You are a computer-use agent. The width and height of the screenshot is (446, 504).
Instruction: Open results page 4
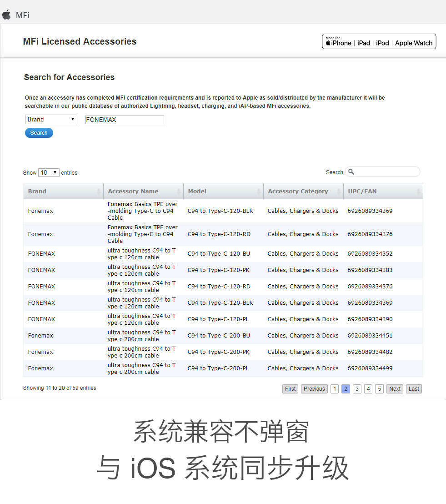point(368,389)
